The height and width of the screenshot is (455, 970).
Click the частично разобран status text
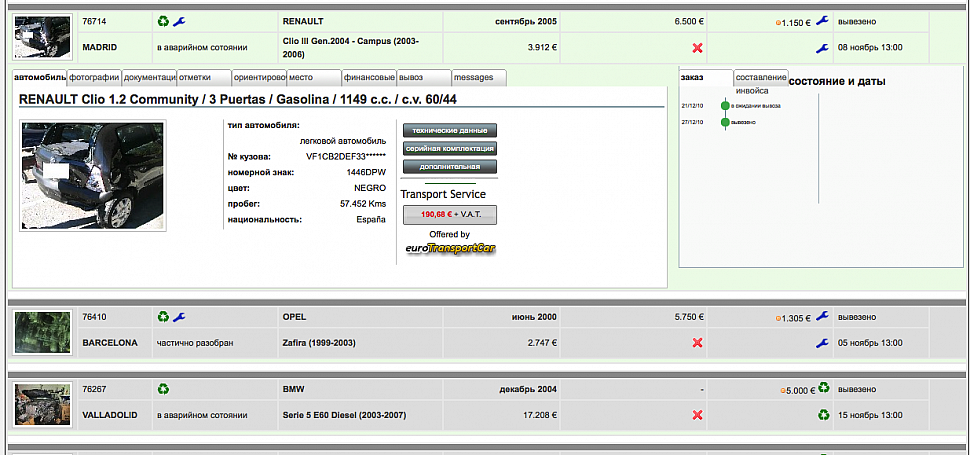click(x=195, y=342)
